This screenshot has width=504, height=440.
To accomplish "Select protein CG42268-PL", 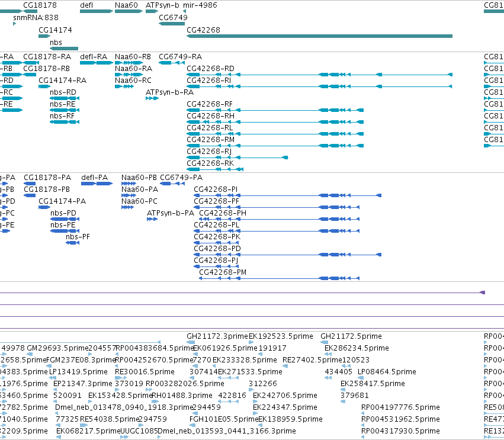I will click(277, 231).
